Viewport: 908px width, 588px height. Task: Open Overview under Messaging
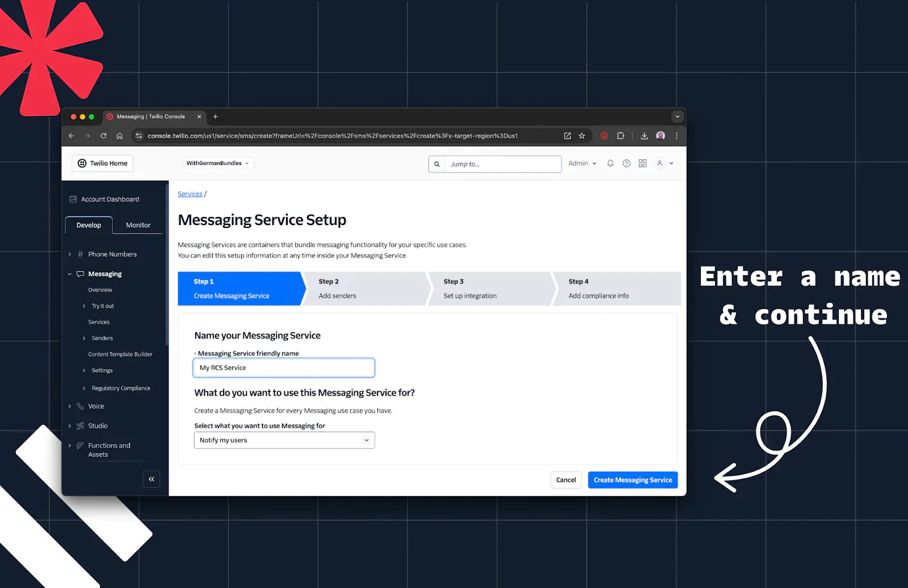[x=100, y=290]
